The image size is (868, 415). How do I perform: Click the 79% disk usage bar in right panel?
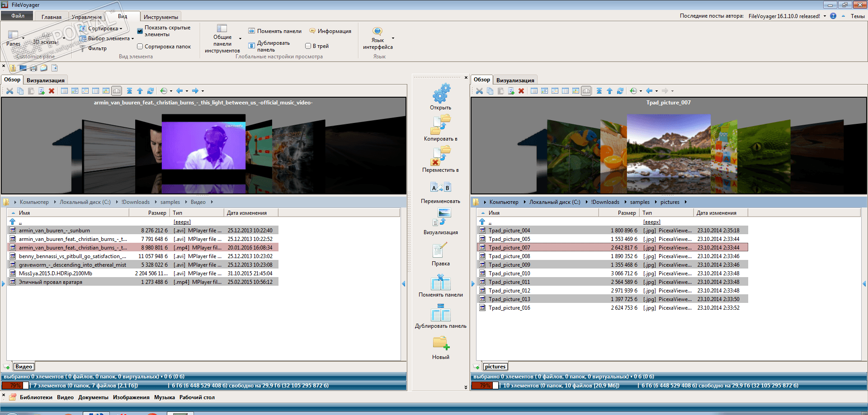click(485, 386)
